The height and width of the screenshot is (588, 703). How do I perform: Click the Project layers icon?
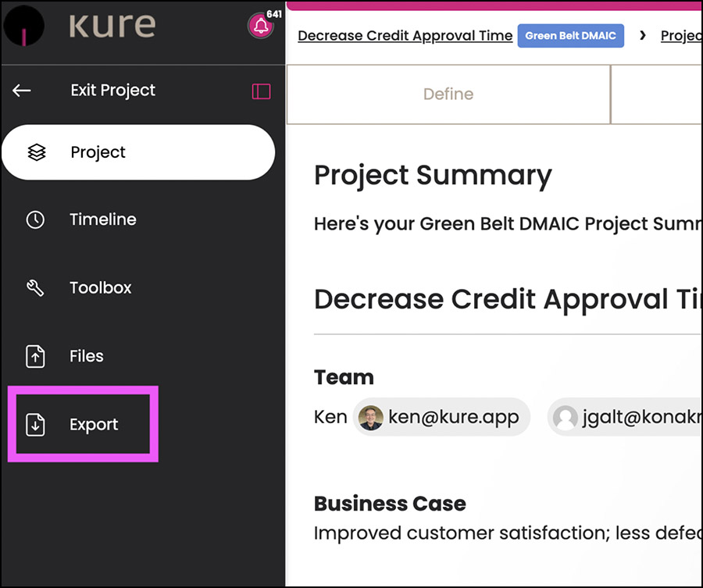(36, 152)
